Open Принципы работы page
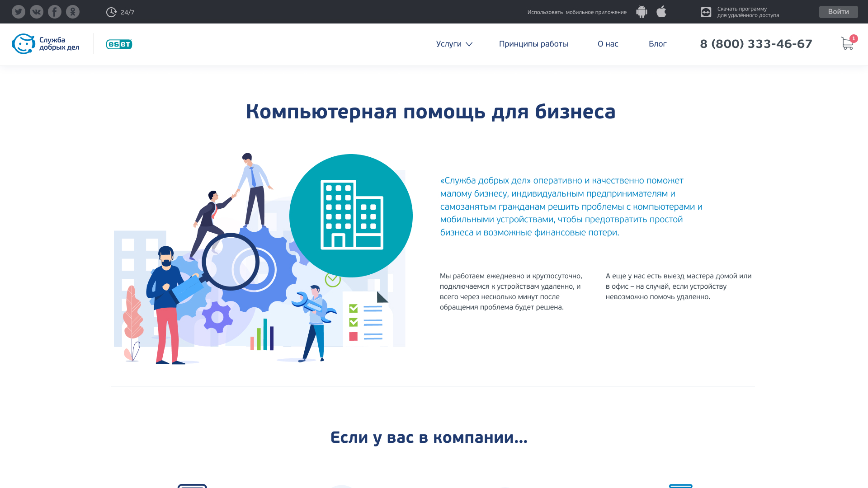The image size is (868, 488). pos(533,44)
